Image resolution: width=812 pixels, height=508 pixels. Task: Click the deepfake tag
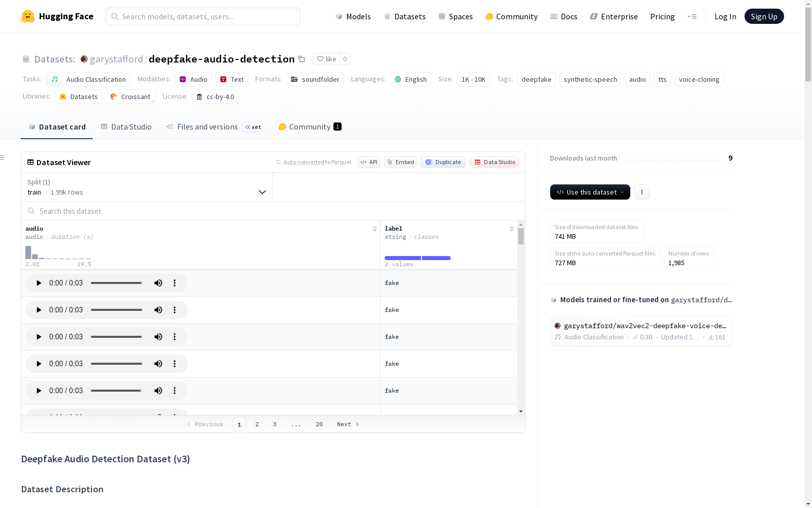[536, 79]
